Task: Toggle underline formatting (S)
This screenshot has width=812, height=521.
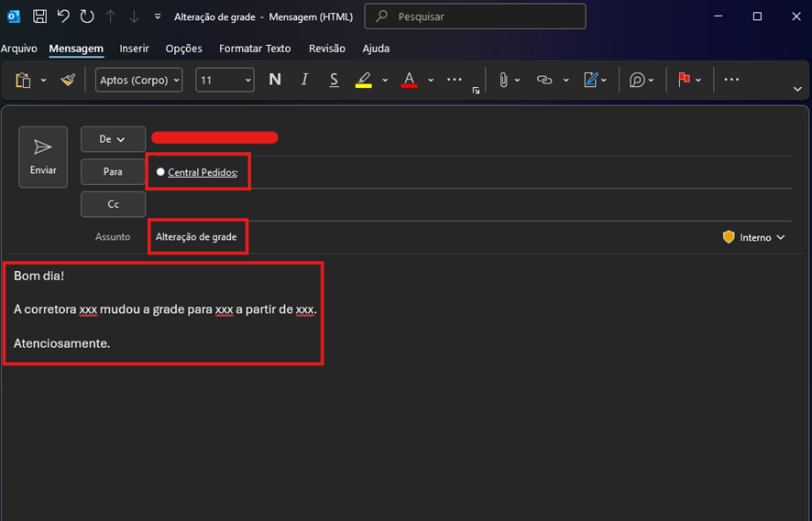Action: (335, 81)
